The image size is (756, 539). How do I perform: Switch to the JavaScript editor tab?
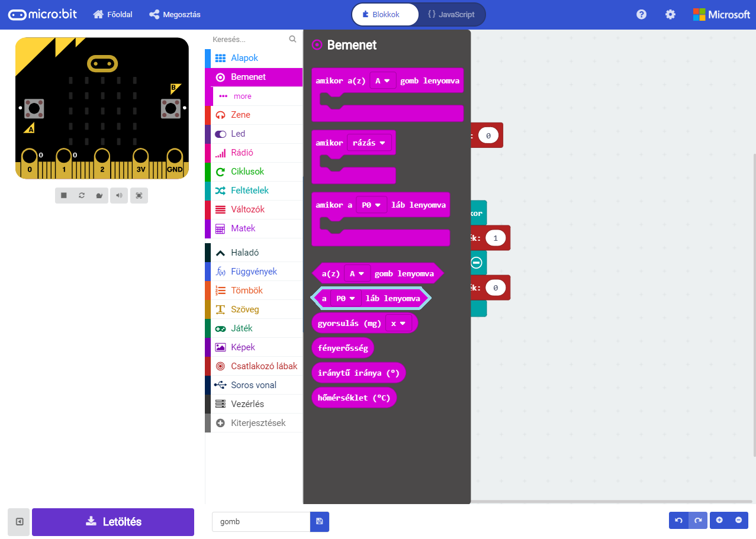[x=451, y=15]
